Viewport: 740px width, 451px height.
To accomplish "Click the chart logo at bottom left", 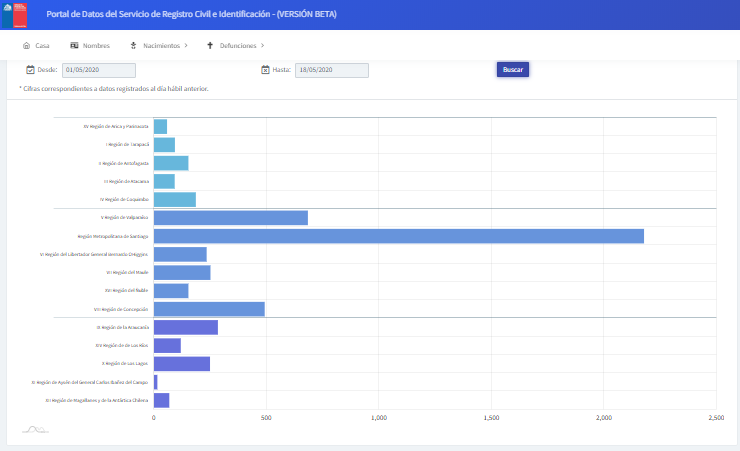I will pos(35,430).
